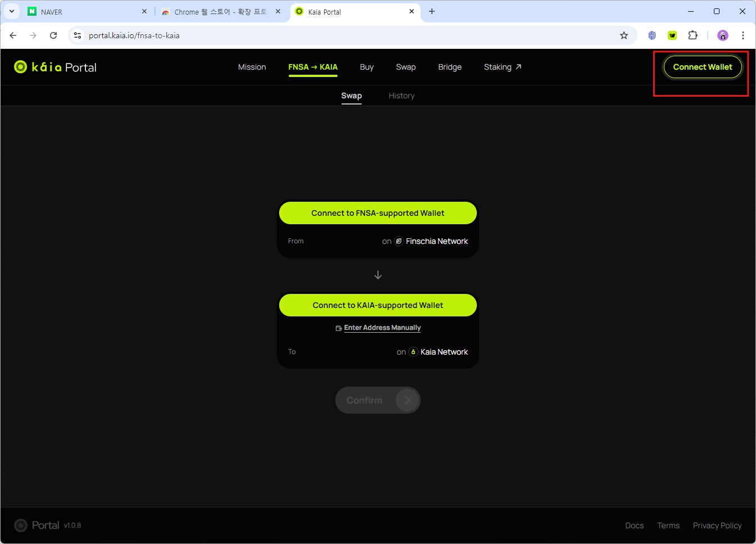Open the Chrome profile avatar

723,35
